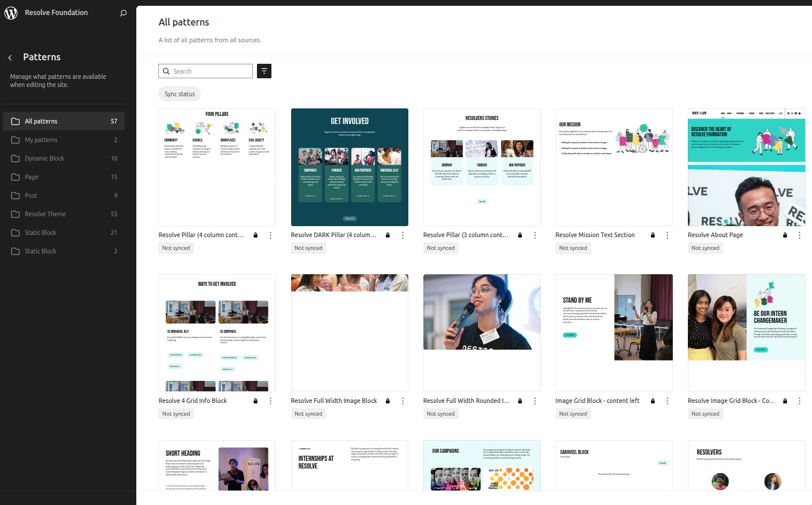Image resolution: width=812 pixels, height=505 pixels.
Task: Click the lock icon on Resolve Pillar 4 column pattern
Action: (x=255, y=235)
